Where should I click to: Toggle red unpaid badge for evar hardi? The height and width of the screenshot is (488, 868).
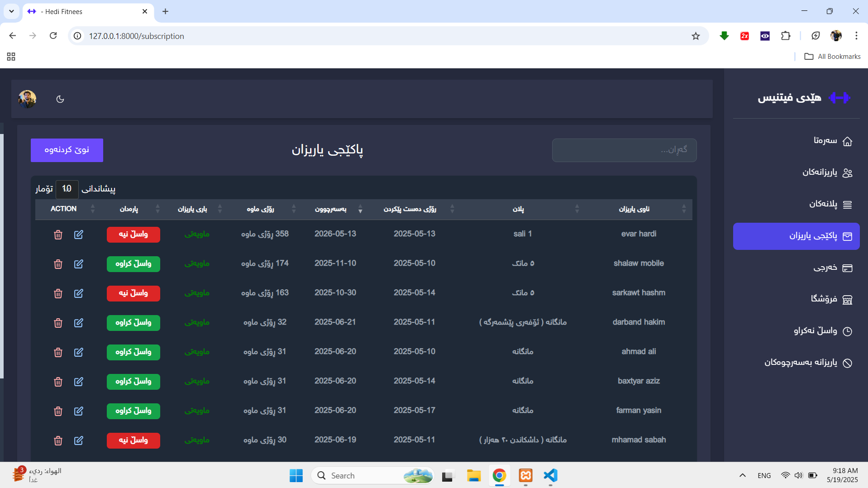tap(133, 234)
